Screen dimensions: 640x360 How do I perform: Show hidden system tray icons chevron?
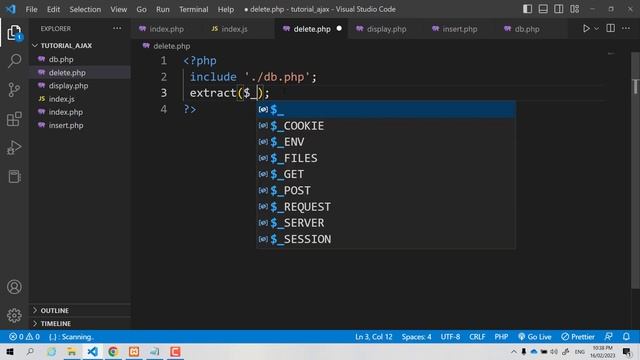(513, 352)
